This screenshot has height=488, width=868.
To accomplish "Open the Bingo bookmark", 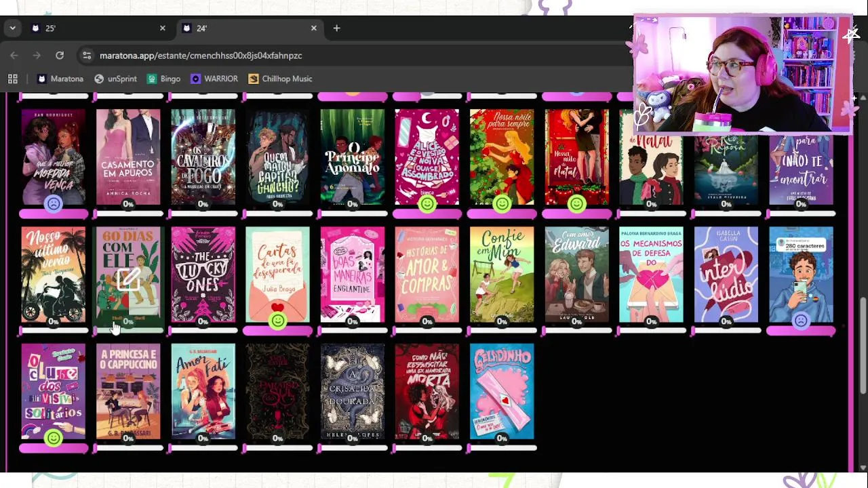I will 163,79.
